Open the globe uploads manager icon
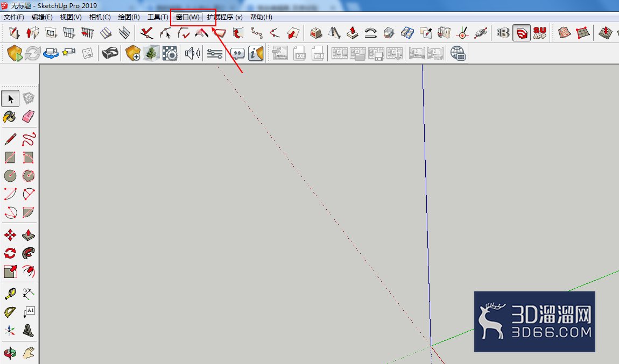The height and width of the screenshot is (364, 619). point(458,53)
